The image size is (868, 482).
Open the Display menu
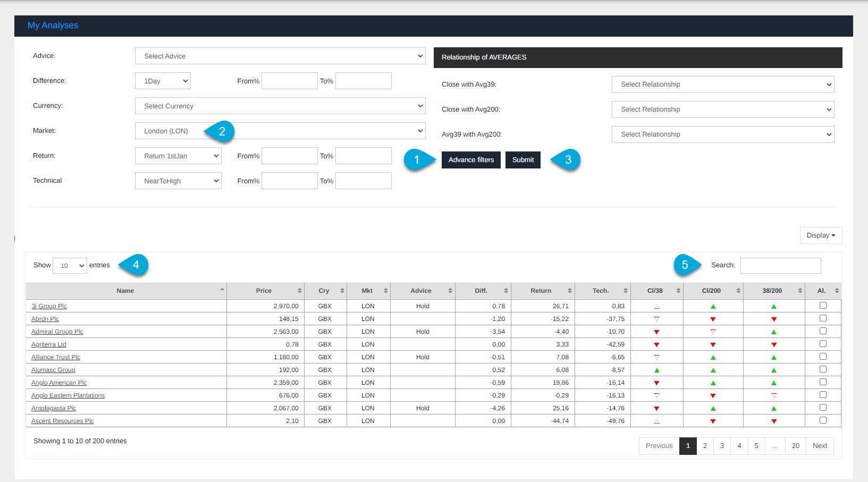(820, 235)
